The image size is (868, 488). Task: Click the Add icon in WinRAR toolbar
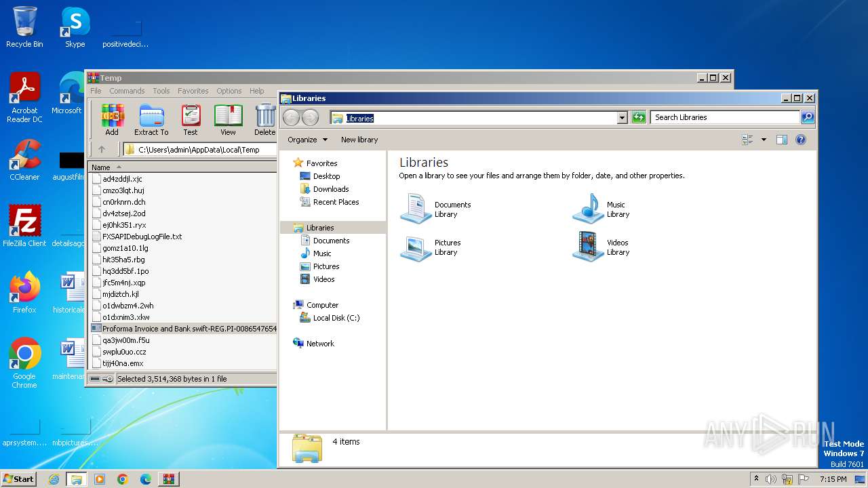pos(112,120)
